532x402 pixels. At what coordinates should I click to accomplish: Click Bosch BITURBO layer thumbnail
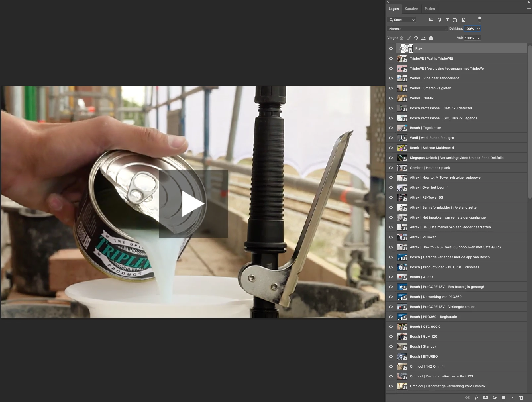[x=402, y=356]
